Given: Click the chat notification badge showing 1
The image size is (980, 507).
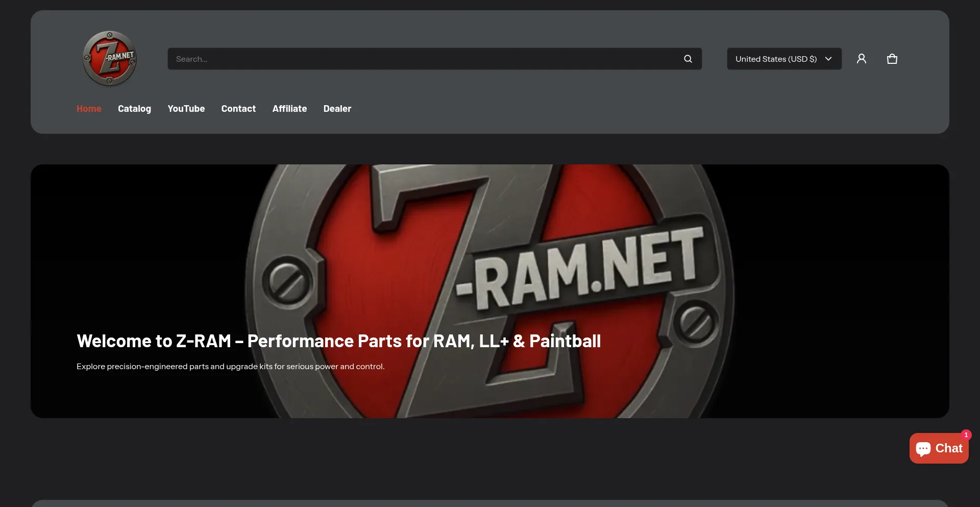Looking at the screenshot, I should 966,435.
